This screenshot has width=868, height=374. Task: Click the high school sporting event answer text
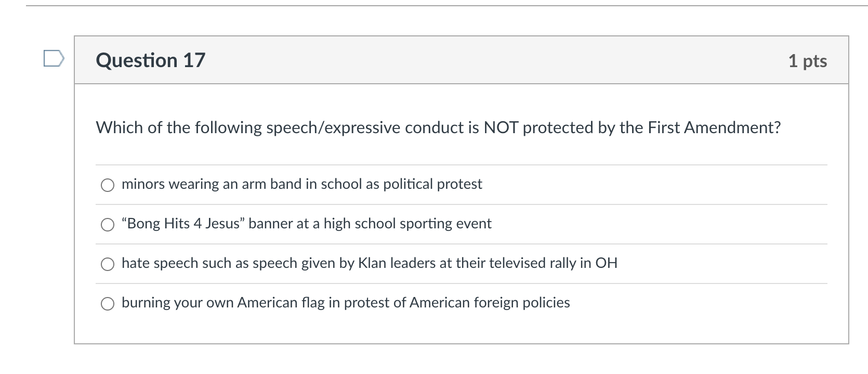pos(307,224)
